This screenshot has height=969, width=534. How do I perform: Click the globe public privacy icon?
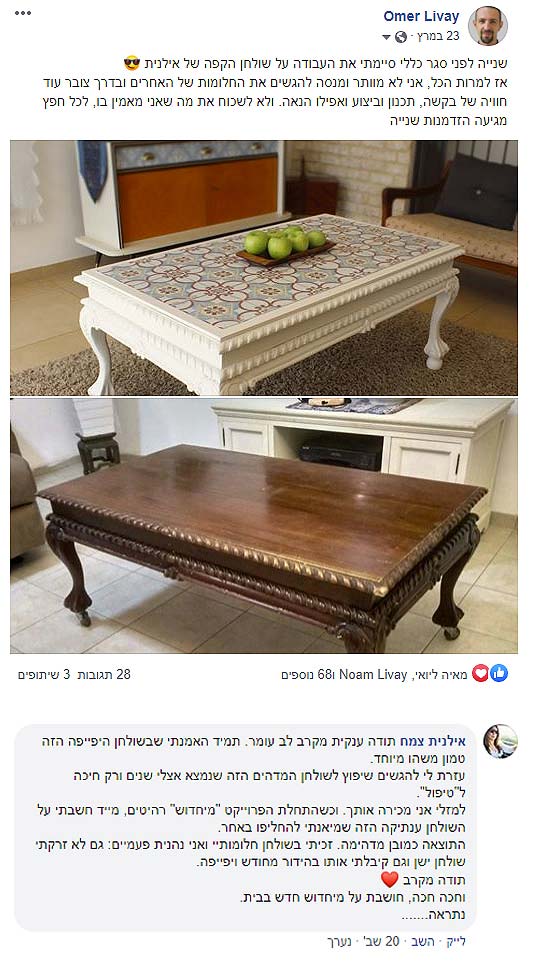[401, 37]
